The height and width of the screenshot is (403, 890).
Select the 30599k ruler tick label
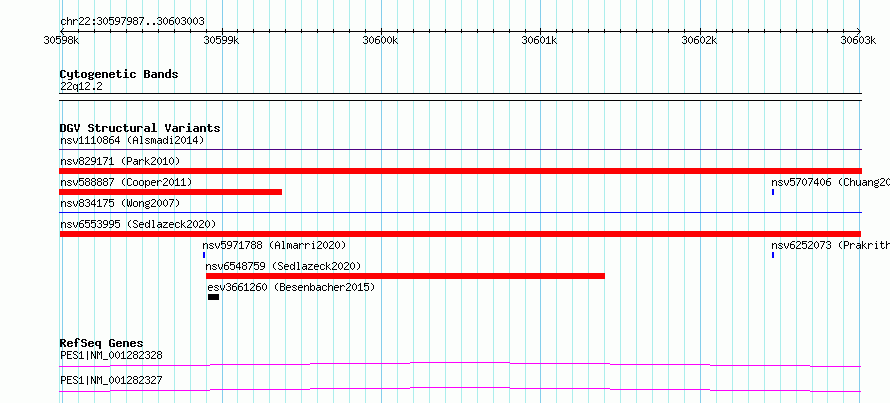click(221, 40)
